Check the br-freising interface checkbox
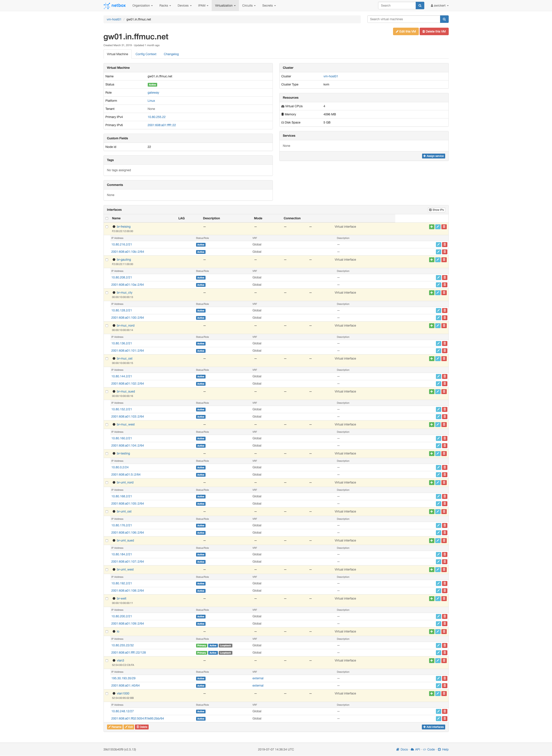 coord(107,227)
